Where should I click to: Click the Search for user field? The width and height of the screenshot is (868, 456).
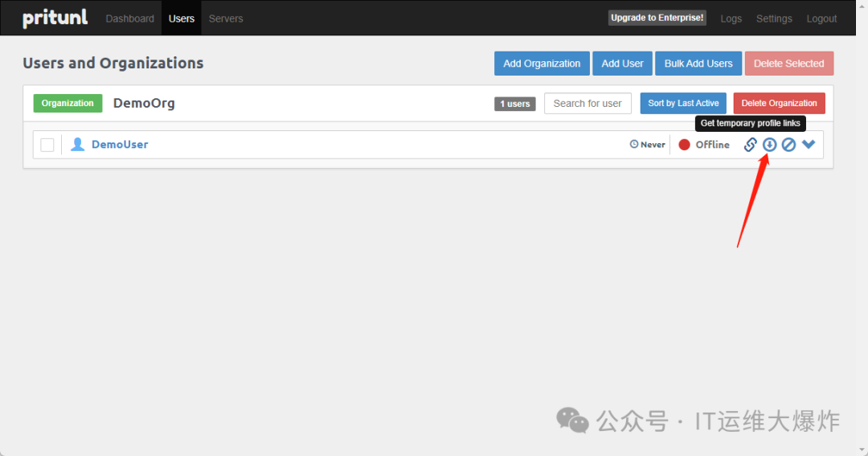pos(588,103)
